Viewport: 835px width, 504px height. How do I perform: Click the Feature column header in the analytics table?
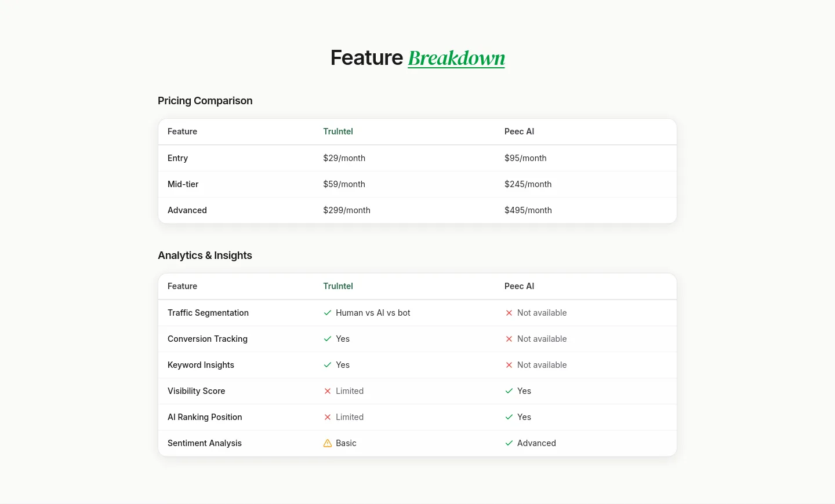182,286
